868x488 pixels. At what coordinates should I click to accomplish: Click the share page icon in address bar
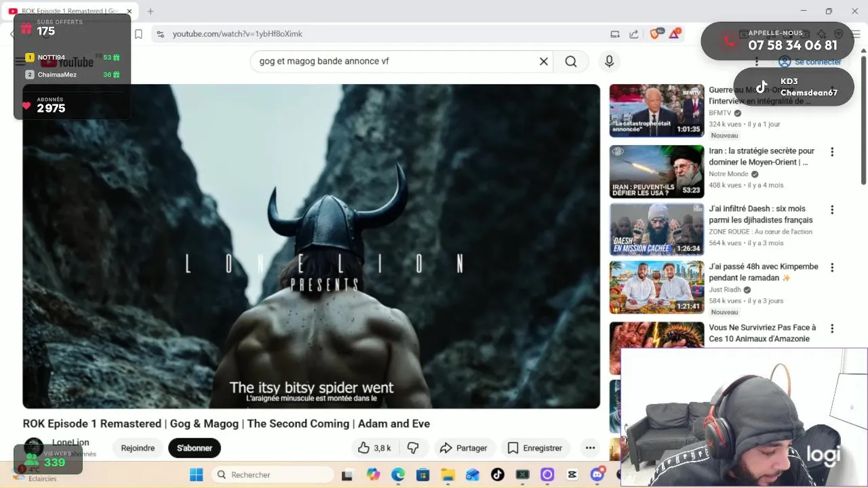click(633, 34)
